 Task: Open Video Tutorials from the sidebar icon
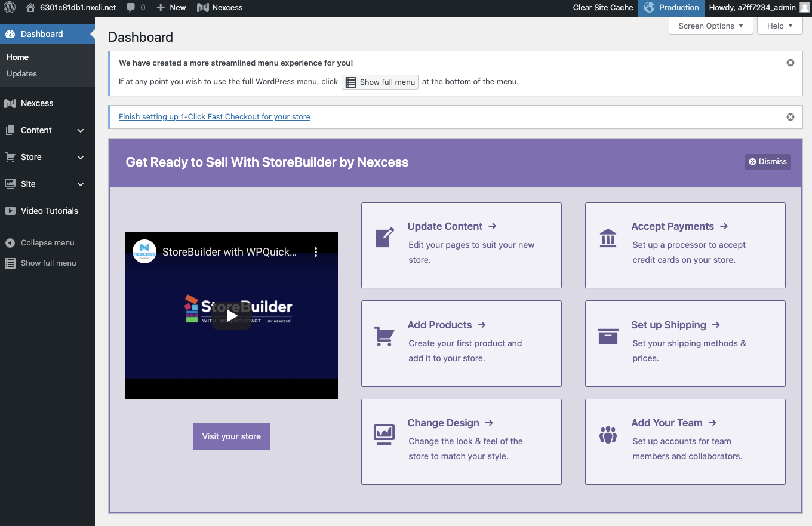tap(10, 211)
